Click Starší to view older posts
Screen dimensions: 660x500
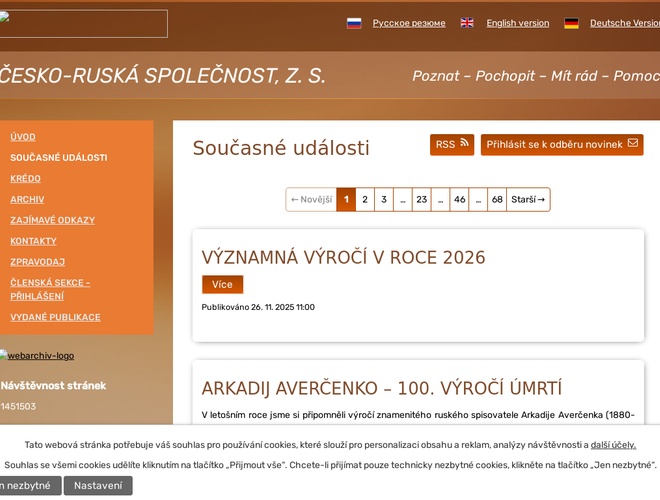pyautogui.click(x=528, y=200)
